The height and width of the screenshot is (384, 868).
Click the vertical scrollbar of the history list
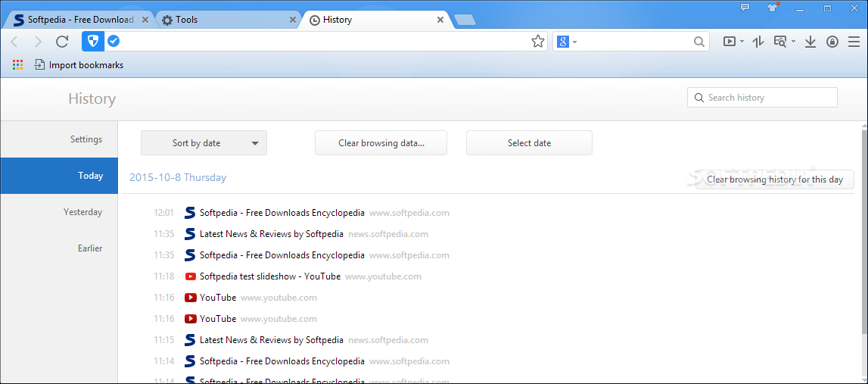(x=864, y=232)
